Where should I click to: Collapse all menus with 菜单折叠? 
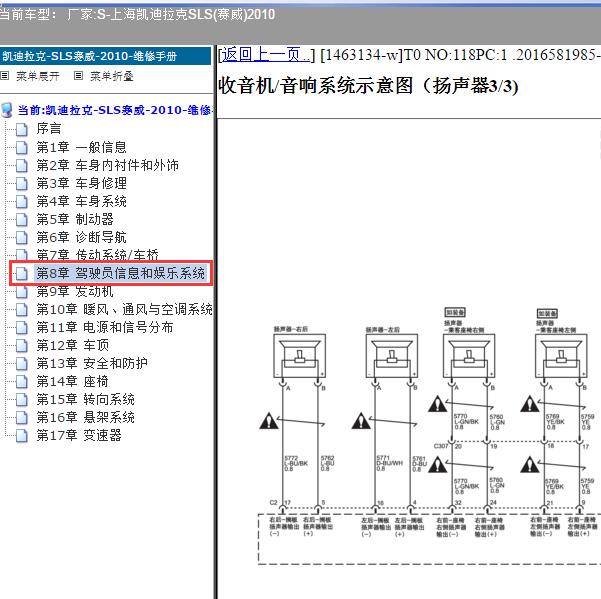[x=112, y=76]
